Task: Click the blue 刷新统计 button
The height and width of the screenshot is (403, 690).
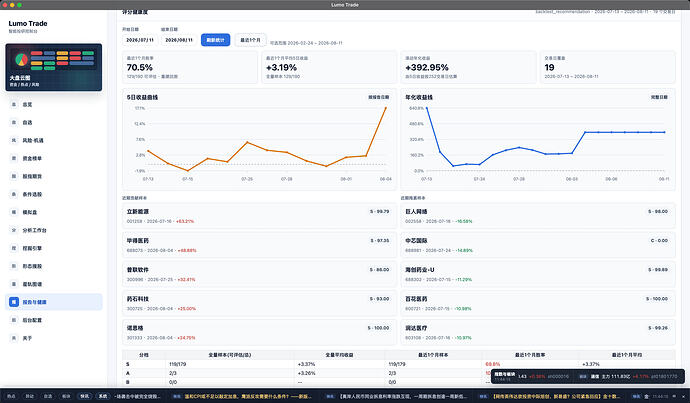Action: click(x=216, y=40)
